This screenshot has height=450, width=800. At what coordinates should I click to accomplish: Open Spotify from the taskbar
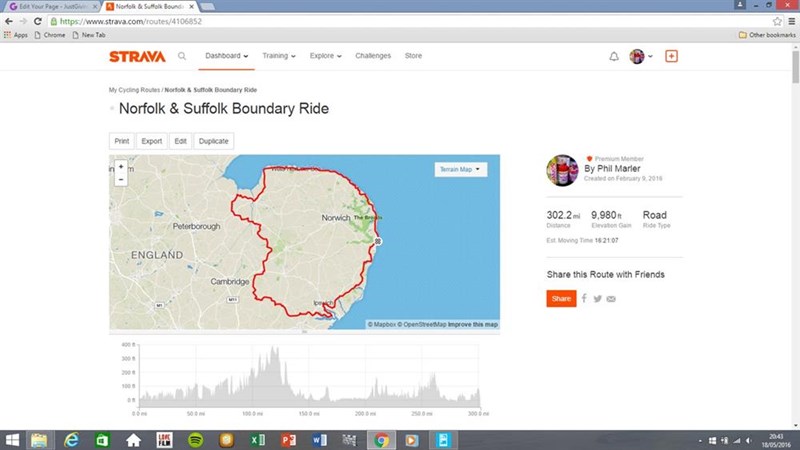click(x=196, y=439)
